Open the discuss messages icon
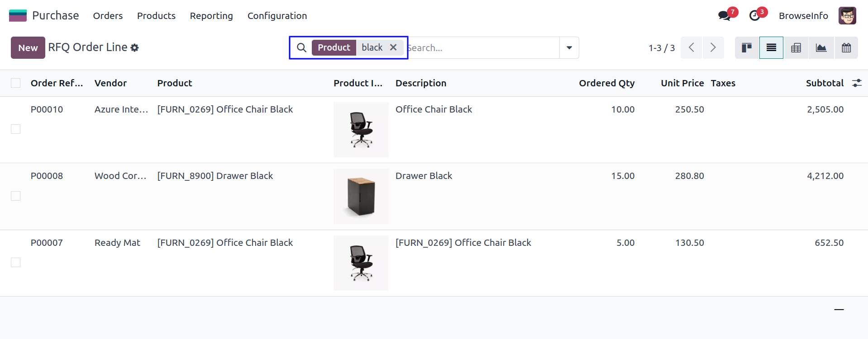 [x=725, y=16]
